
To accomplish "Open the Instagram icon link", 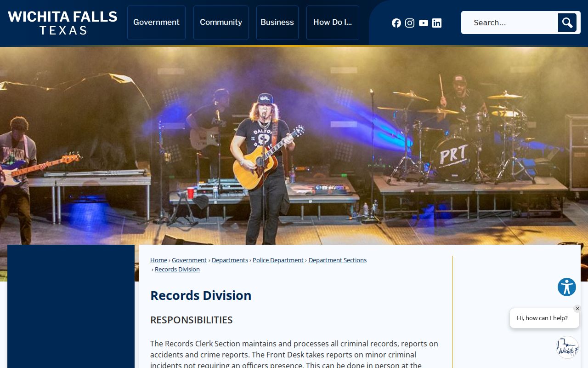I will pyautogui.click(x=410, y=23).
